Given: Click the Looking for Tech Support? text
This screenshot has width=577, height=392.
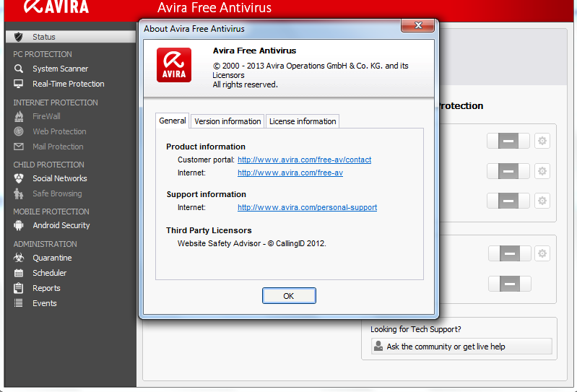Looking at the screenshot, I should click(415, 329).
